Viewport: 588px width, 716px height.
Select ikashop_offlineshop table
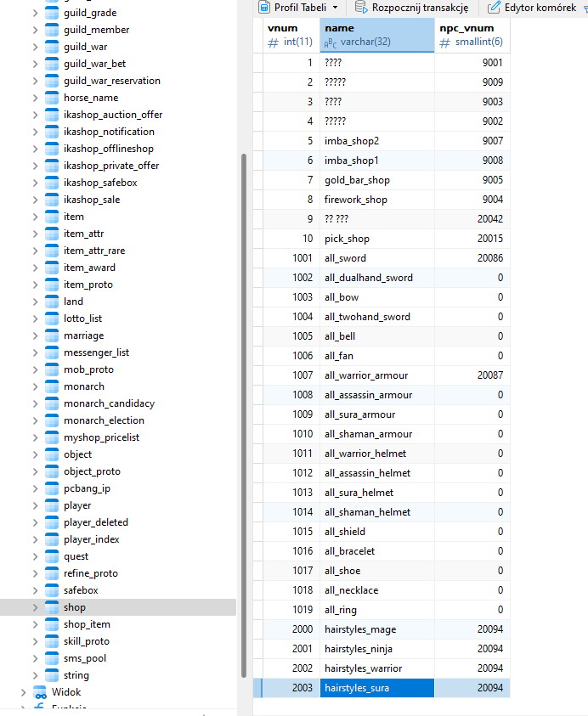click(x=108, y=149)
